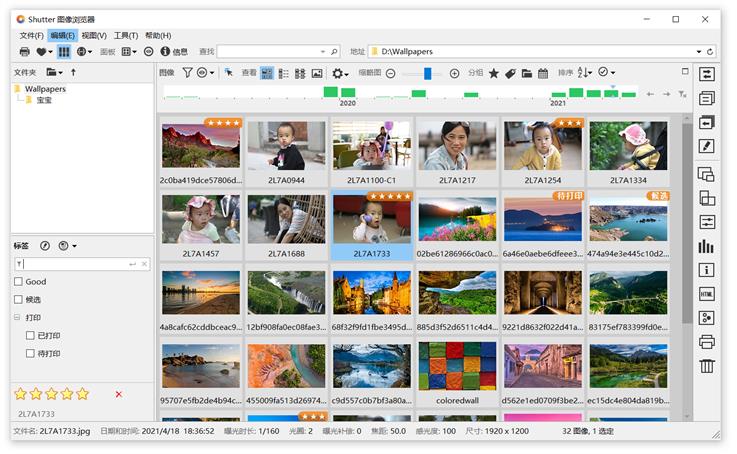This screenshot has width=737, height=454.
Task: Switch to the list view icon
Action: [x=283, y=73]
